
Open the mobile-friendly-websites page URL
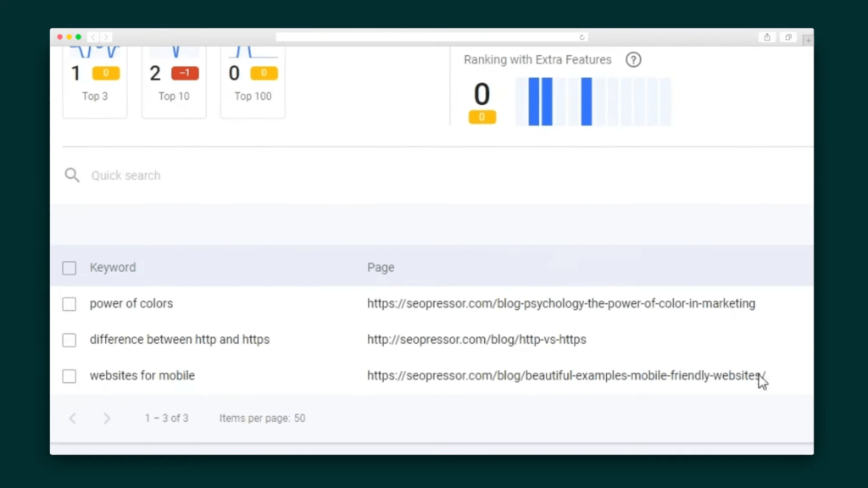click(x=565, y=375)
